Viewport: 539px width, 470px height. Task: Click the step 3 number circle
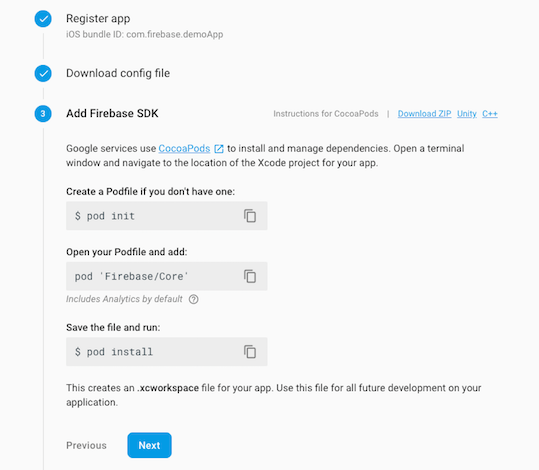tap(43, 113)
